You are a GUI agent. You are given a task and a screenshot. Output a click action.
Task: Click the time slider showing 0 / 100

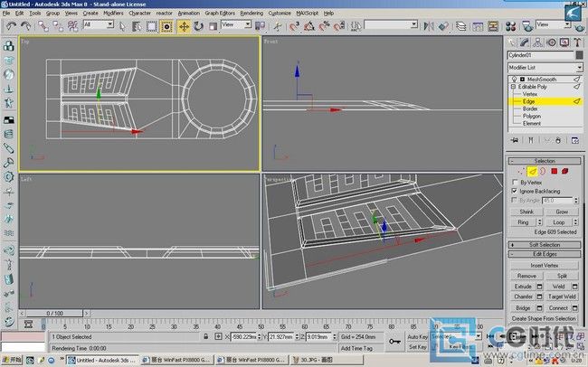click(55, 313)
